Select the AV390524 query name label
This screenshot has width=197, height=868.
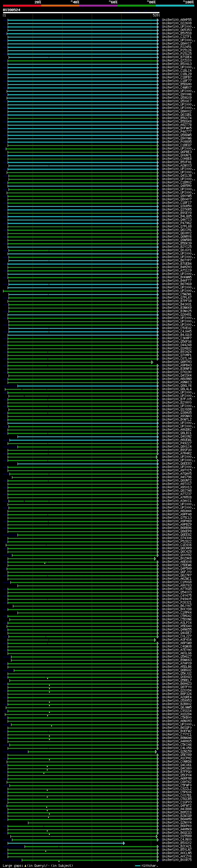pyautogui.click(x=11, y=10)
